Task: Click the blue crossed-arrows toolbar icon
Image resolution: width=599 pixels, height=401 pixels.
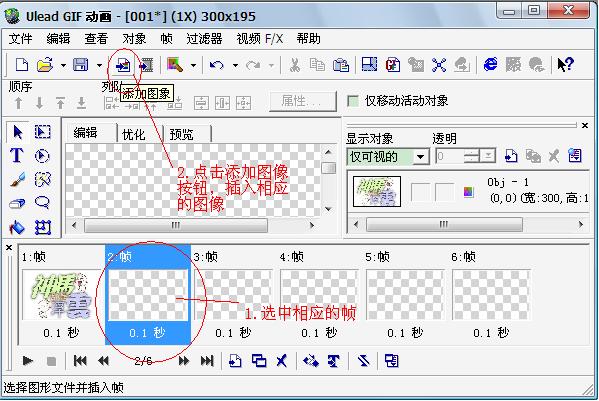Action: pos(439,65)
